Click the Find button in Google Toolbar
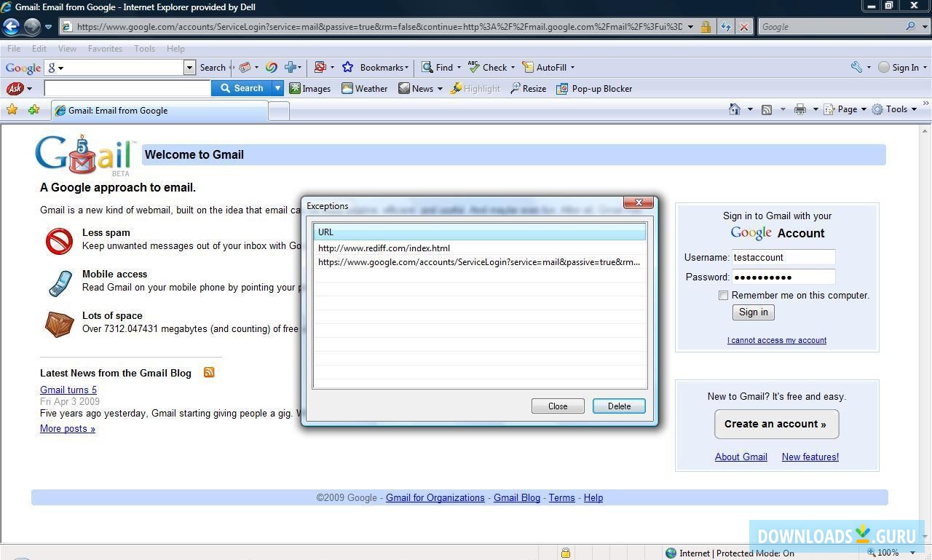The image size is (932, 560). (437, 67)
